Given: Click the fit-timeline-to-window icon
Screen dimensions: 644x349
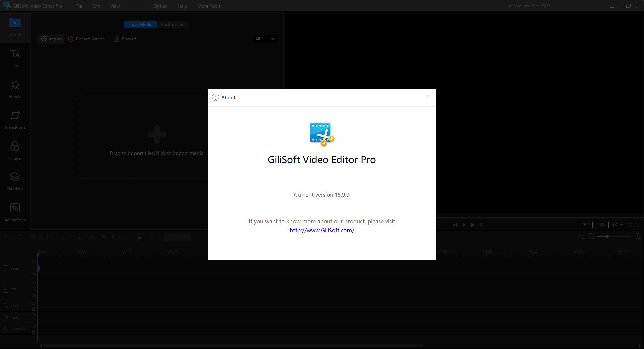Looking at the screenshot, I should point(581,237).
